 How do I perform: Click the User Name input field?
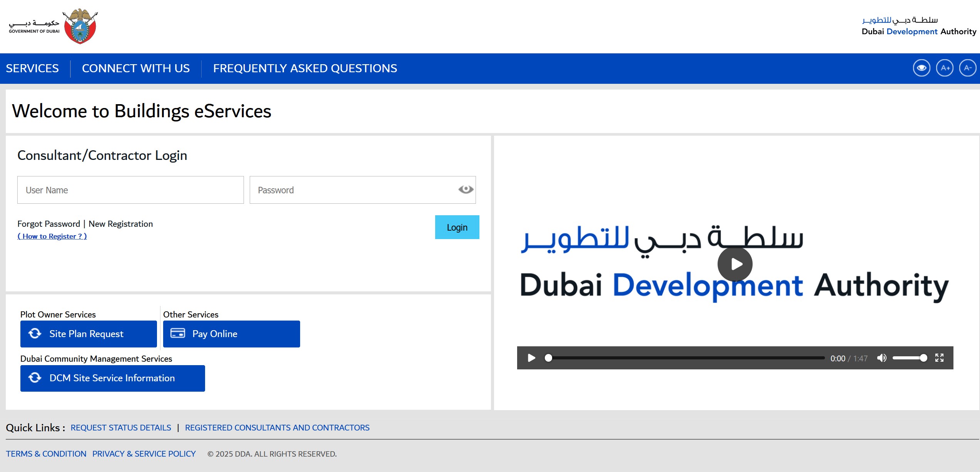[130, 190]
